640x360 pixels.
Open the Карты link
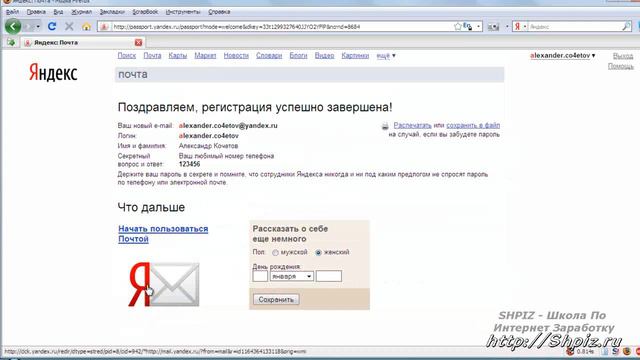(178, 56)
